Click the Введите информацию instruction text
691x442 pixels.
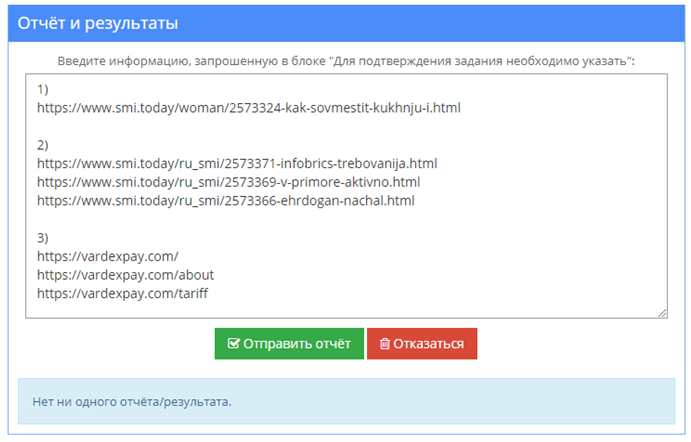point(346,61)
